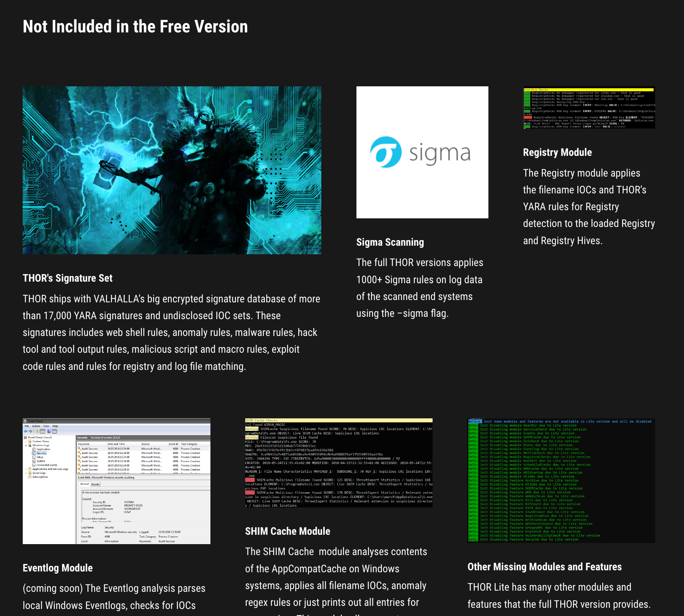Expand Applications and Services Logs node
Screen dimensions: 684x616
(26, 469)
